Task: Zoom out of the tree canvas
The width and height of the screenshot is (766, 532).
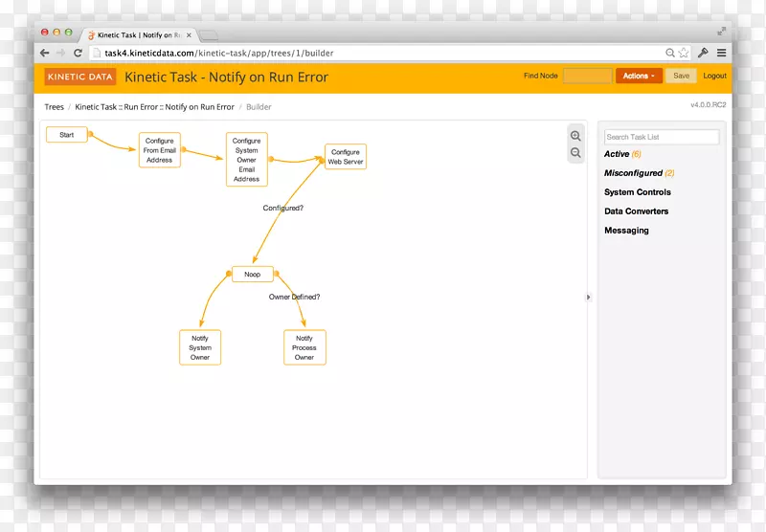Action: tap(575, 153)
